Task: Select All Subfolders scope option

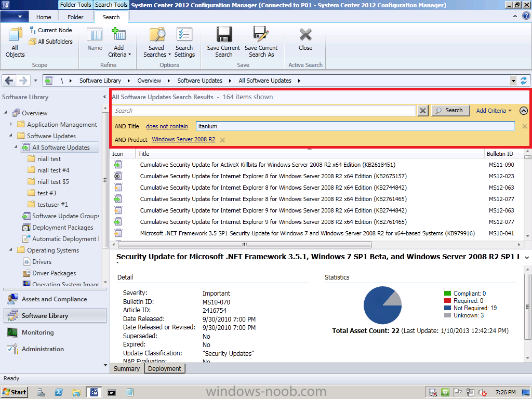Action: [51, 42]
